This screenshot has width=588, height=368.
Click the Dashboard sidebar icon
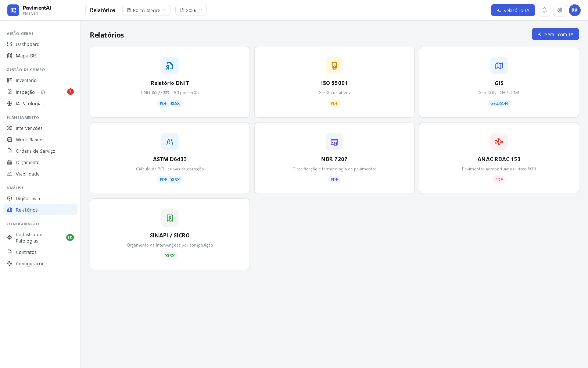(x=10, y=44)
